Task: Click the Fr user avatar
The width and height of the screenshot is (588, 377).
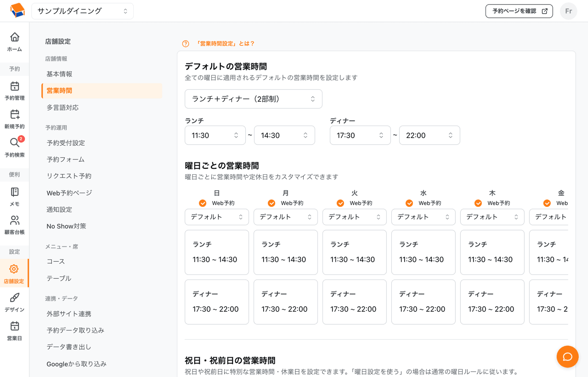Action: pyautogui.click(x=569, y=11)
